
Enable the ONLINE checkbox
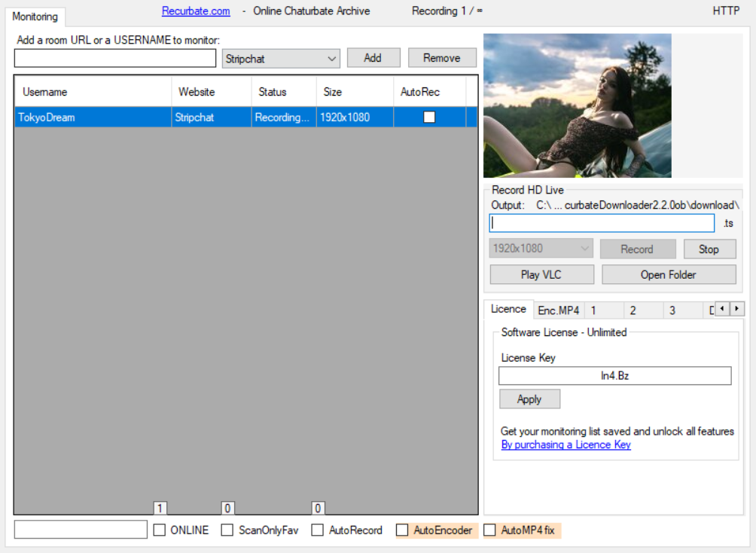[160, 530]
